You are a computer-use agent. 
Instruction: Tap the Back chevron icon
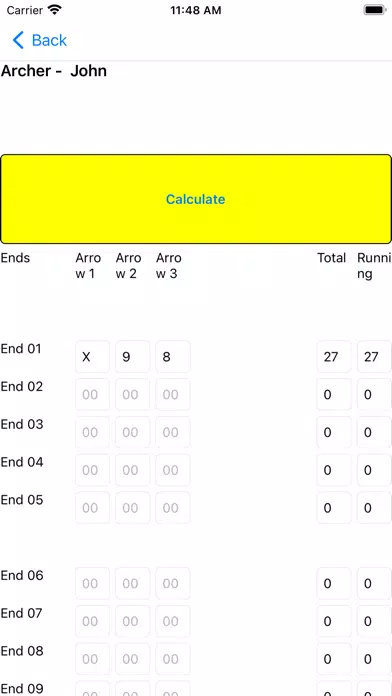point(18,40)
